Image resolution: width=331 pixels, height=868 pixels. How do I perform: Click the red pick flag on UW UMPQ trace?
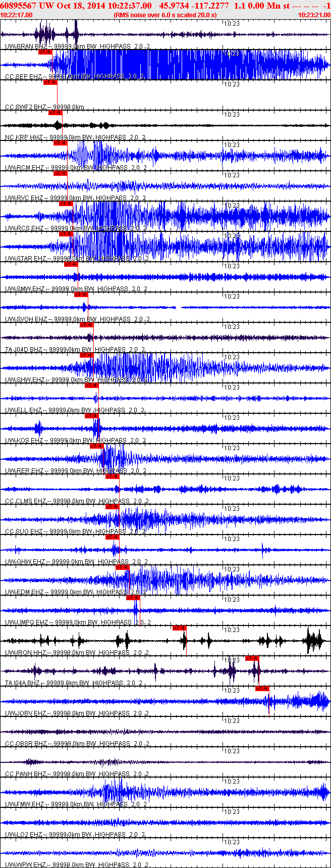coord(133,598)
